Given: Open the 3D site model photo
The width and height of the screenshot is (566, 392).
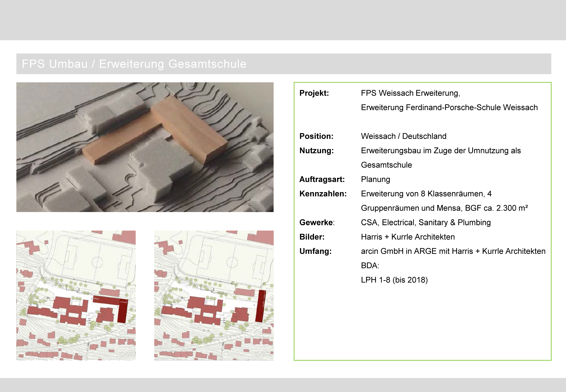Looking at the screenshot, I should pyautogui.click(x=145, y=147).
